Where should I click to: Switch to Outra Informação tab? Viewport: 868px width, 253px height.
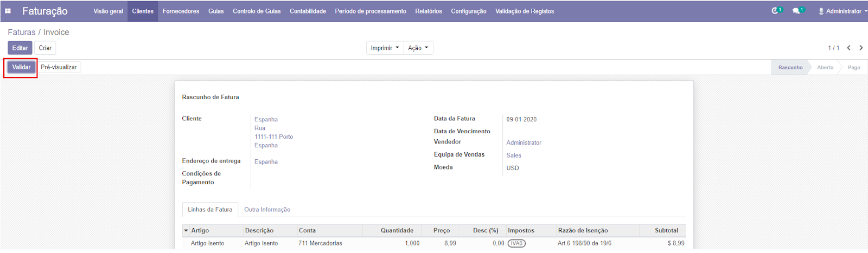click(267, 210)
